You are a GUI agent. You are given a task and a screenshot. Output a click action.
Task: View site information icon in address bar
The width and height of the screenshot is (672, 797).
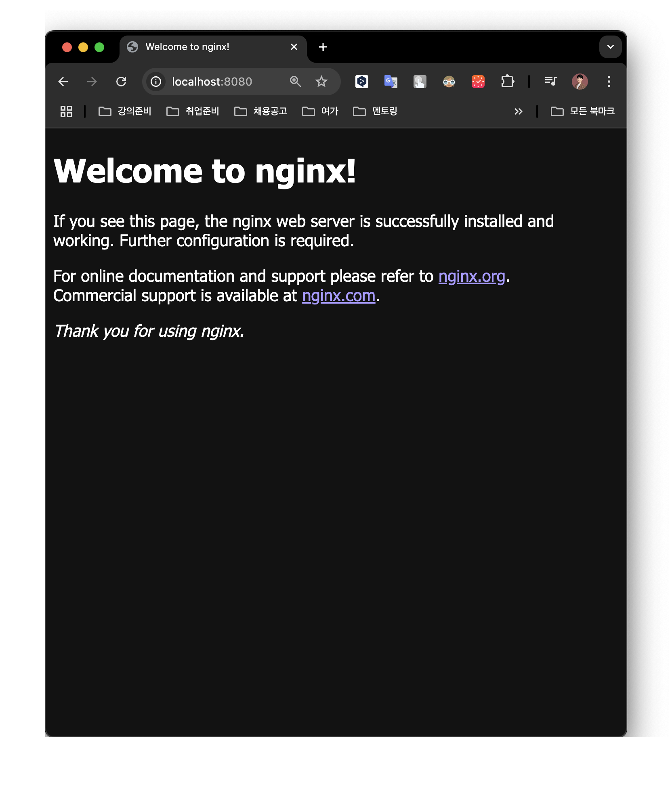[x=156, y=82]
